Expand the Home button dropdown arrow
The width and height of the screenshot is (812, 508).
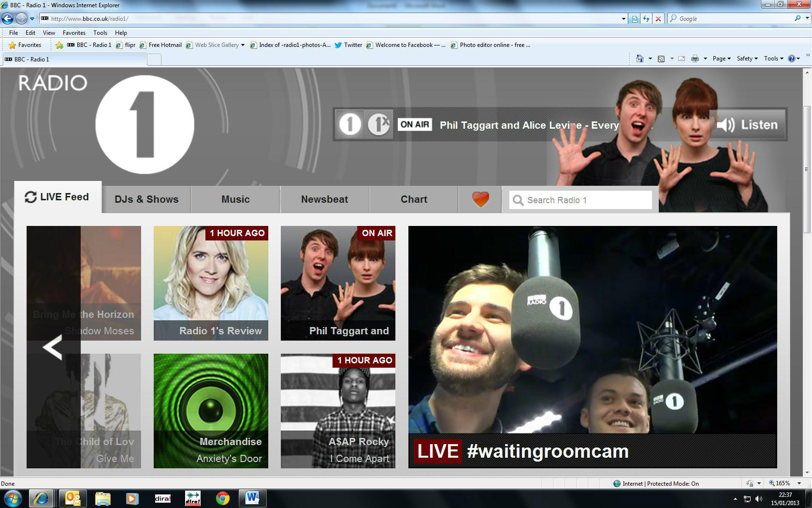650,59
